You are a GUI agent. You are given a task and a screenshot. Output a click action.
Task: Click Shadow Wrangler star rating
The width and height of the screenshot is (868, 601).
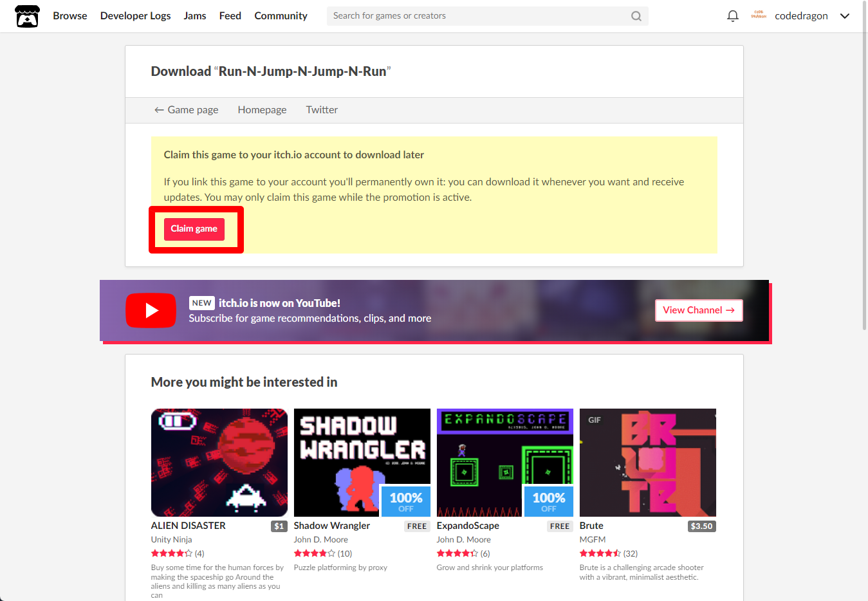315,553
